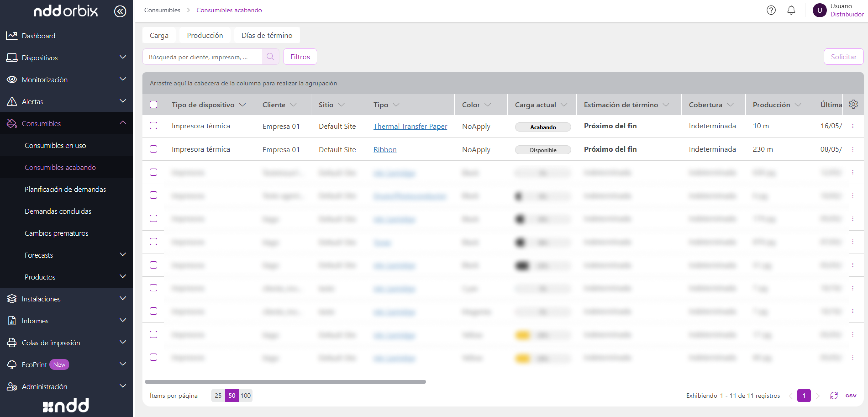This screenshot has width=868, height=417.
Task: Expand the Forecasts submenu
Action: click(123, 254)
